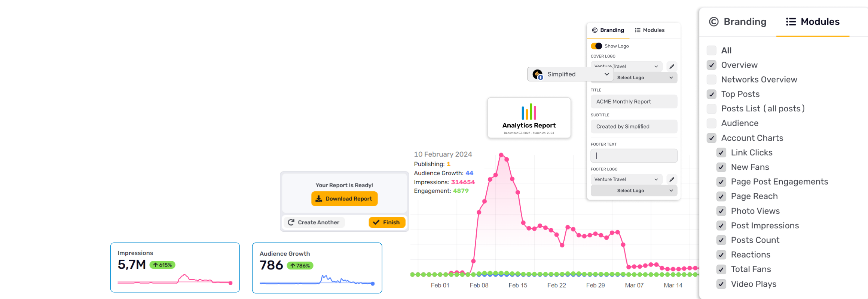Uncheck the Total Fans checkbox
This screenshot has width=868, height=299.
pyautogui.click(x=721, y=269)
